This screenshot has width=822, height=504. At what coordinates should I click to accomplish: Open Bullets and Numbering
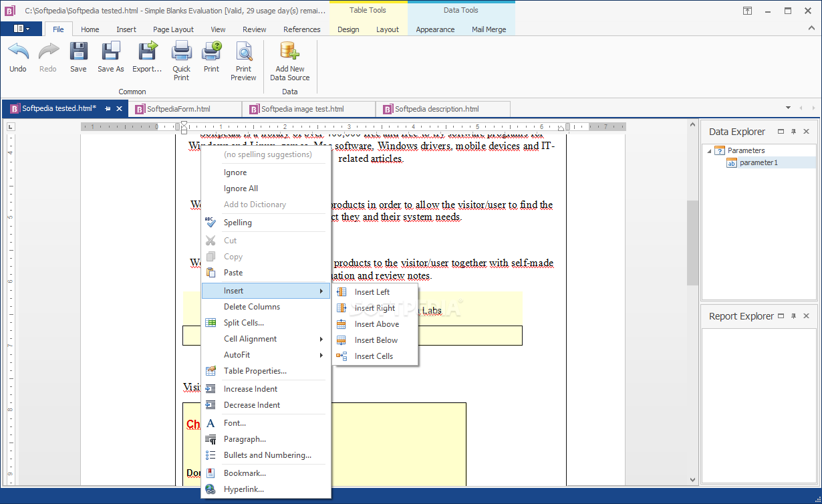(266, 455)
